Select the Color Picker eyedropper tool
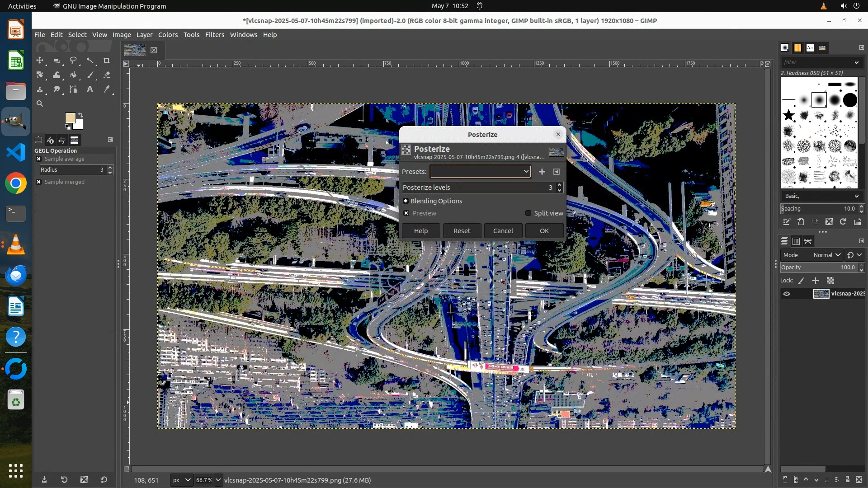Viewport: 868px width, 488px height. (107, 89)
